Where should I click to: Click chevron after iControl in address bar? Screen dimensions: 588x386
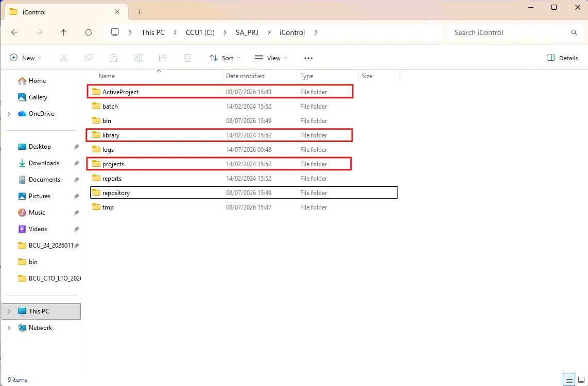coord(316,32)
